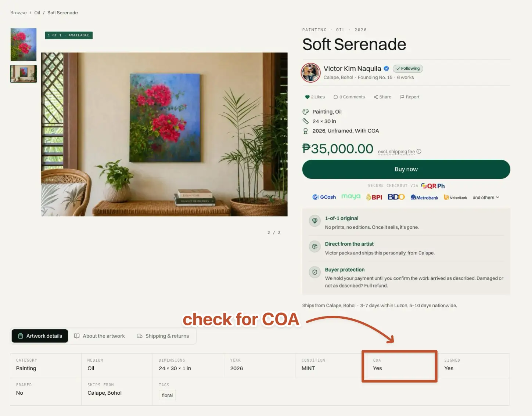Open Victor Kim Naquila's profile avatar
The height and width of the screenshot is (416, 532).
click(311, 72)
